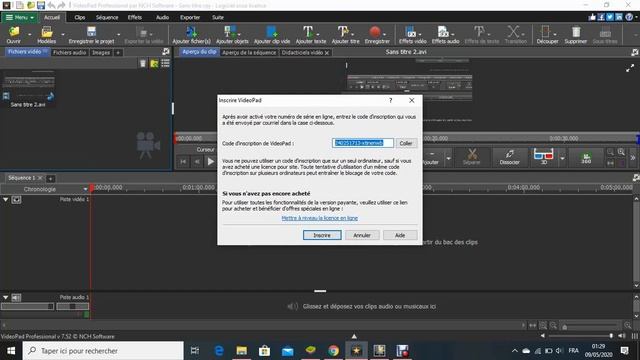Image resolution: width=640 pixels, height=360 pixels.
Task: Open the Effets ribbon tab
Action: 135,18
